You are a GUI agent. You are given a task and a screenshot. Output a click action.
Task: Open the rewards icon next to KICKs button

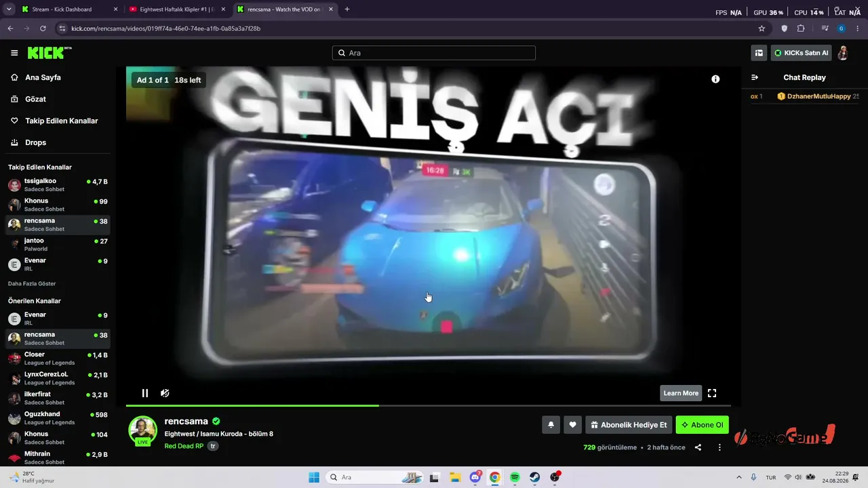759,53
